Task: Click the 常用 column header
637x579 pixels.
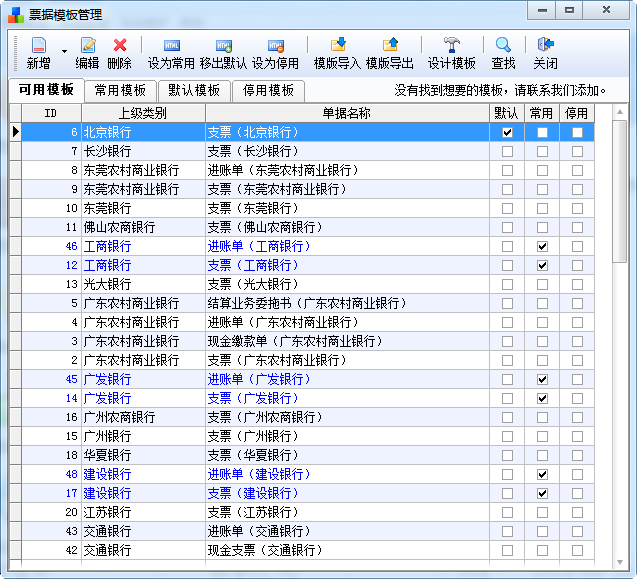Action: (542, 113)
